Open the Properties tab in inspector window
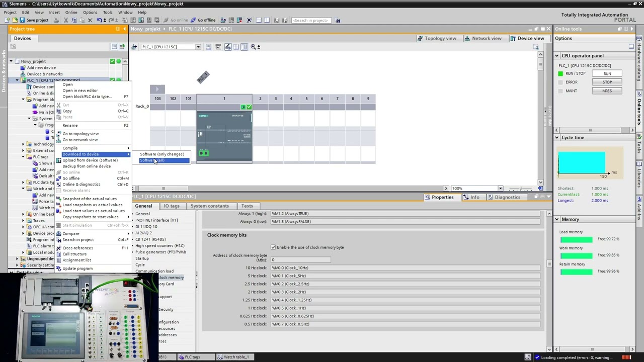The image size is (644, 362). (439, 197)
